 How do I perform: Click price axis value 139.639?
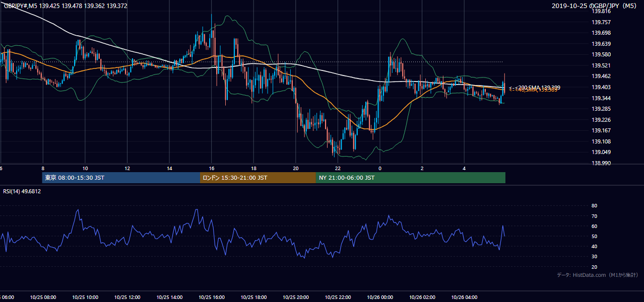[x=601, y=44]
